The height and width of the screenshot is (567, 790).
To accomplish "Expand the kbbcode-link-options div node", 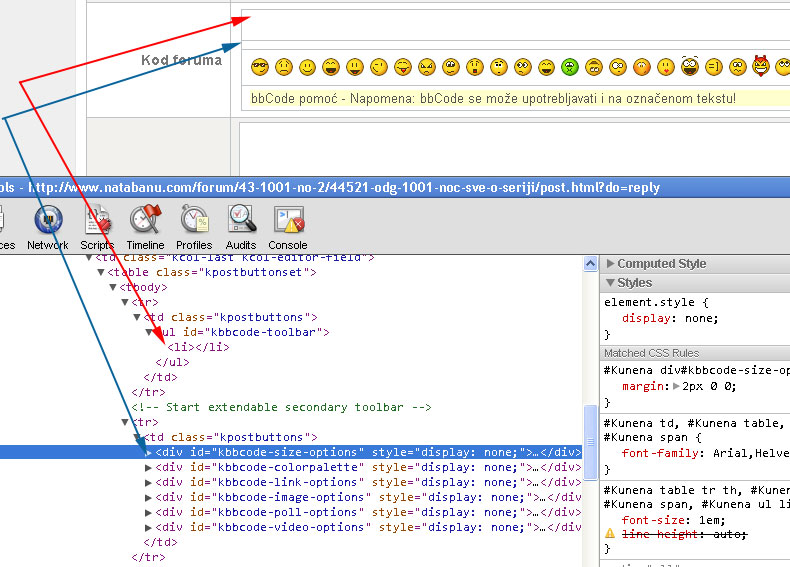I will click(x=149, y=483).
